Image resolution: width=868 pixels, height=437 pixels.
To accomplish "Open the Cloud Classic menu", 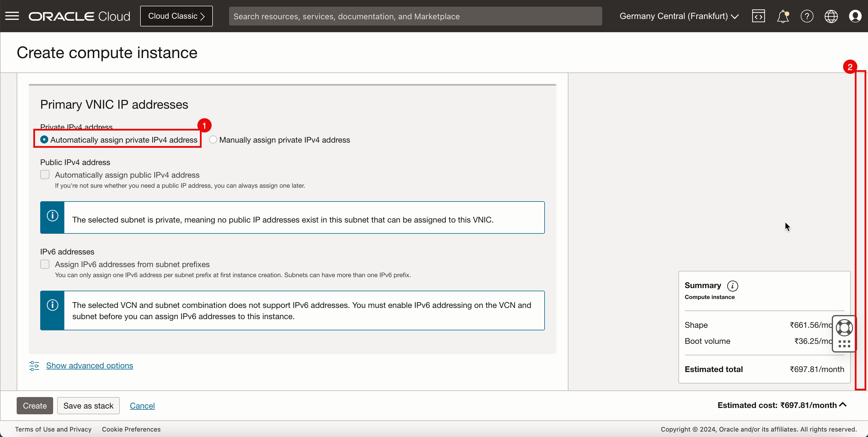I will point(176,16).
